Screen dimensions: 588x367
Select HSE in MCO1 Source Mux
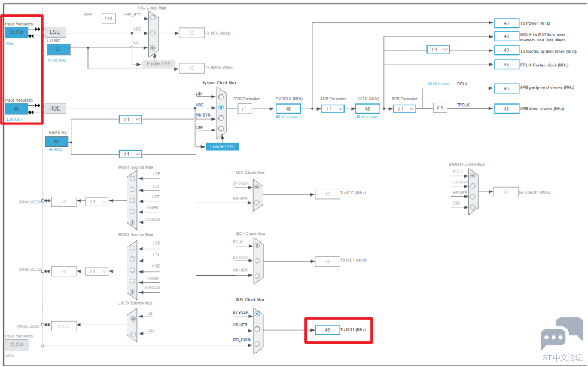pyautogui.click(x=132, y=201)
